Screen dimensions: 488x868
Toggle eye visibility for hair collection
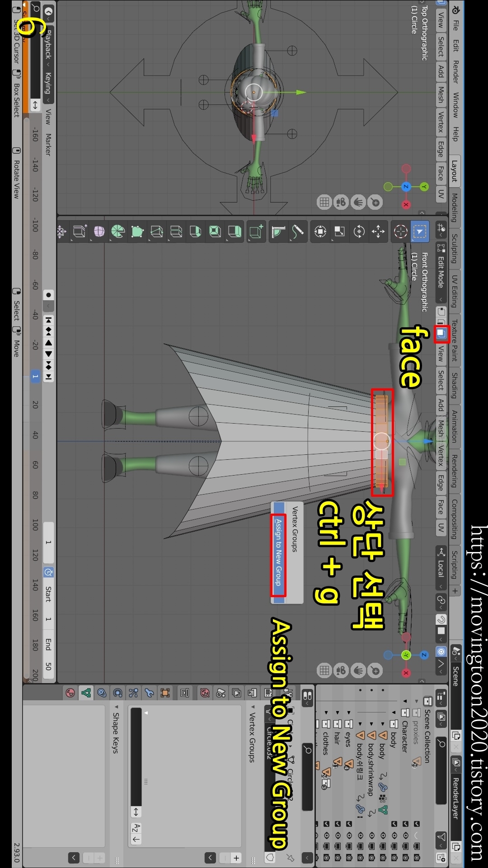338,835
